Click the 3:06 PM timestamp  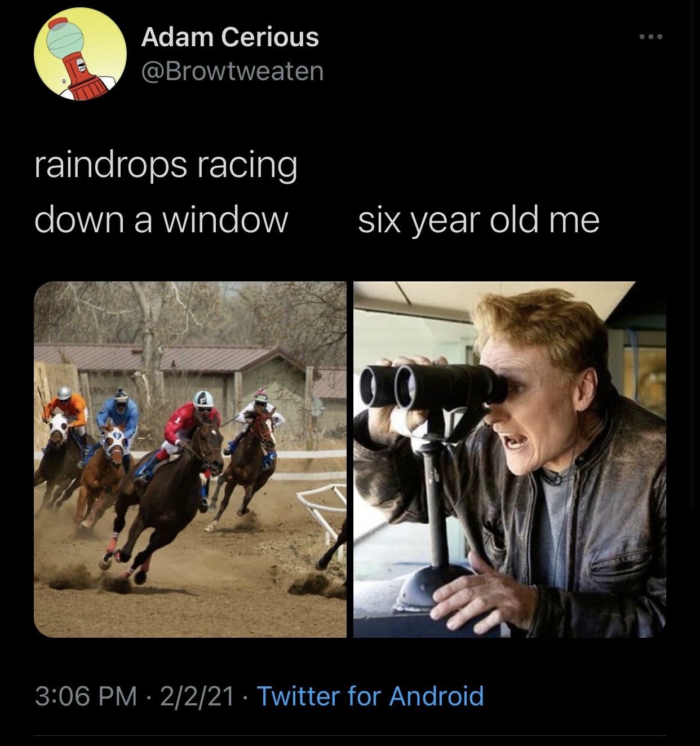(x=86, y=695)
